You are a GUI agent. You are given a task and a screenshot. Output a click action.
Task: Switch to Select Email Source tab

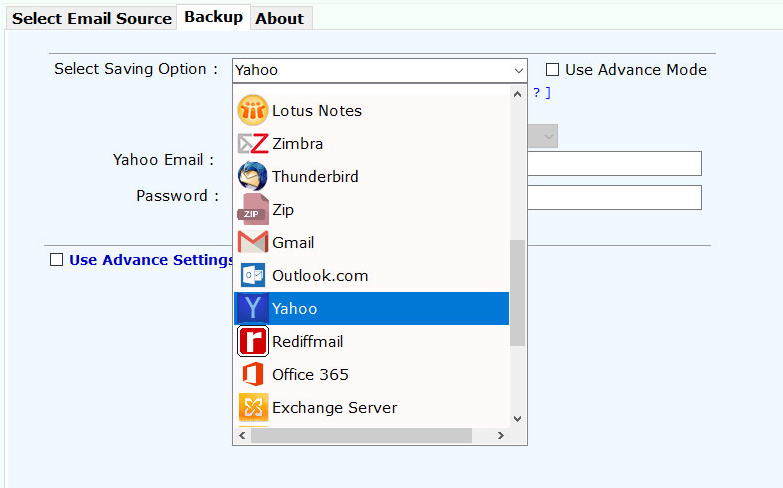pos(92,19)
